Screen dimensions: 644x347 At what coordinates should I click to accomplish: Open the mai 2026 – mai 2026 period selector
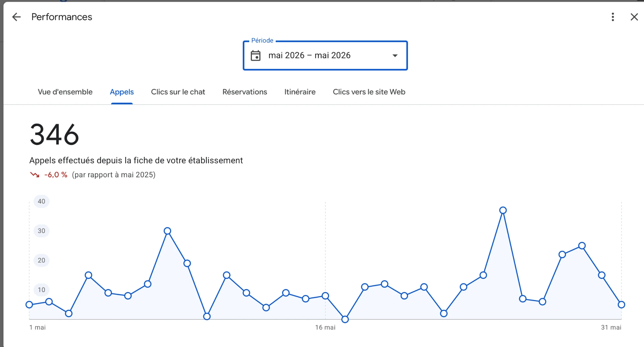pyautogui.click(x=325, y=56)
